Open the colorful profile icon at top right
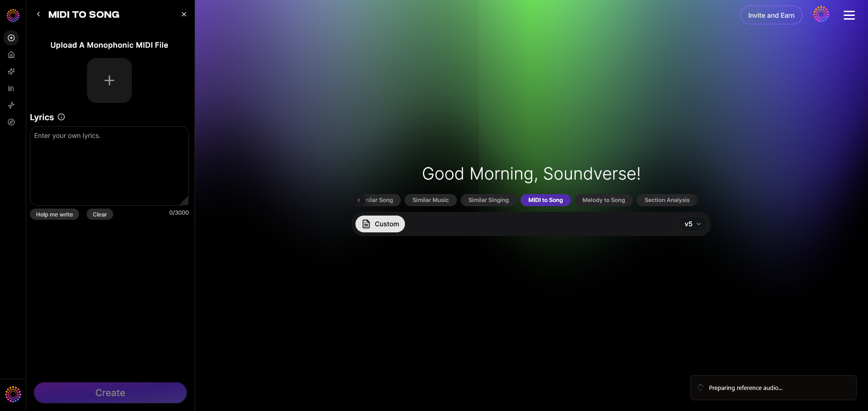Screen dimensions: 868x411 click(x=821, y=14)
